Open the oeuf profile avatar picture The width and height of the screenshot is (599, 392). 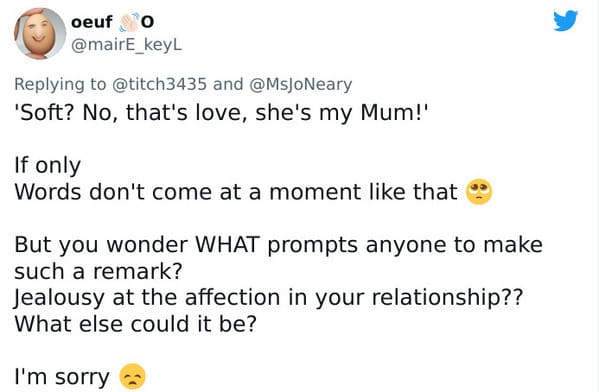tap(40, 33)
